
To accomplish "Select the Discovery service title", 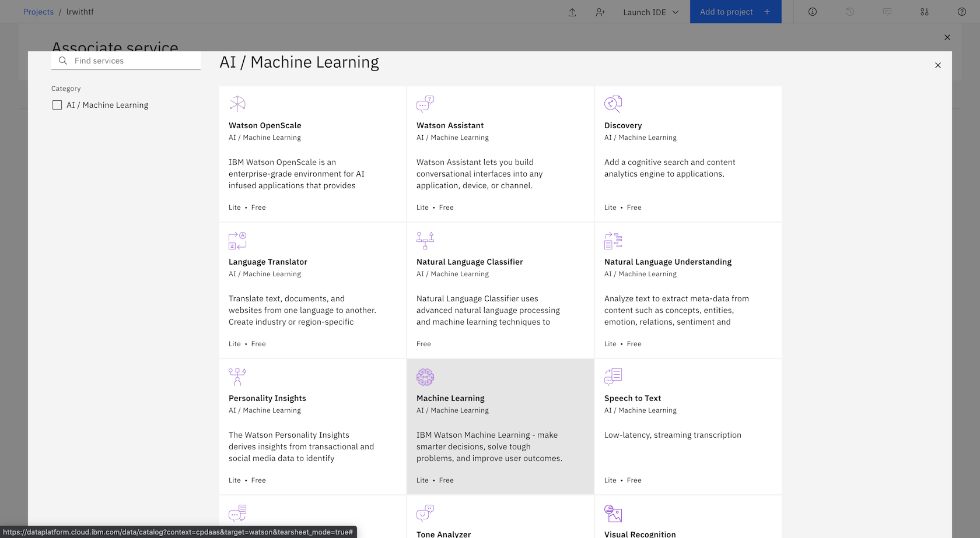I will (x=623, y=125).
